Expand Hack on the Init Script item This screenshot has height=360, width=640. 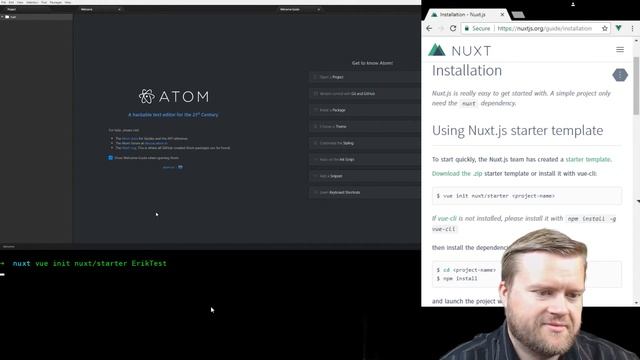coord(365,160)
